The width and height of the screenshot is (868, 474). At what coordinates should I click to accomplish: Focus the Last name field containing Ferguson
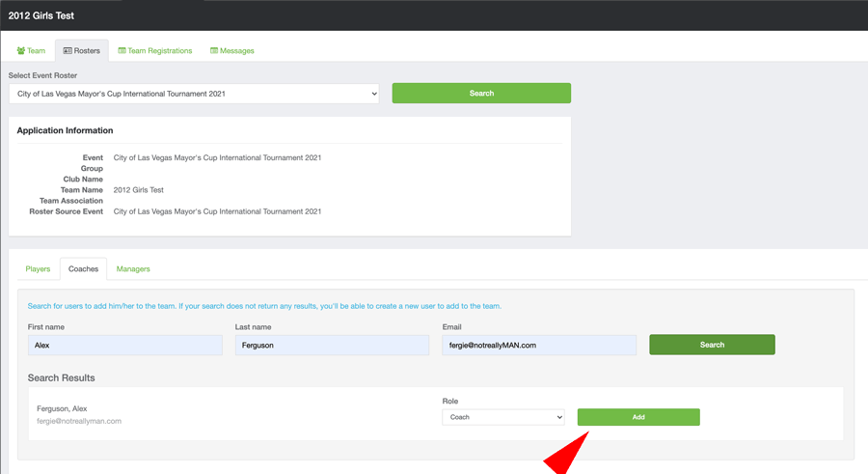point(332,345)
